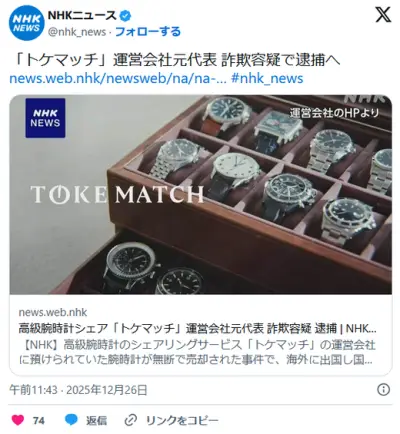Click the X logo icon
This screenshot has height=434, width=400.
(383, 15)
